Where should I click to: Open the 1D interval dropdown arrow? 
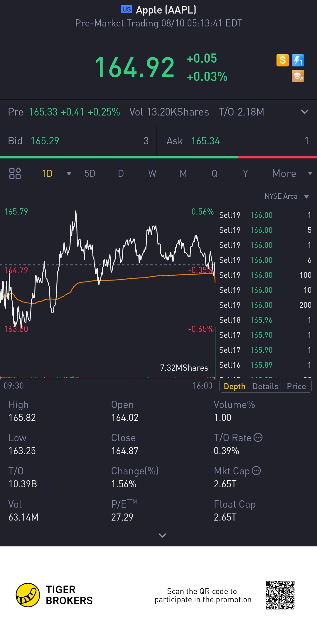pos(69,173)
